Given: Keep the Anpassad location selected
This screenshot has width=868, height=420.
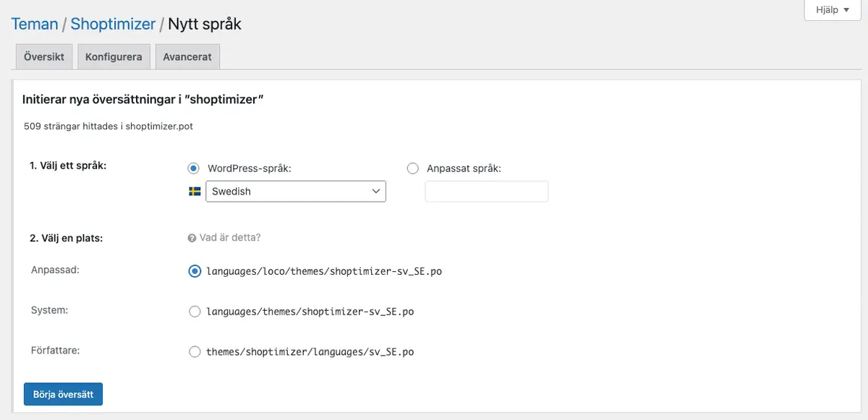Looking at the screenshot, I should tap(194, 271).
